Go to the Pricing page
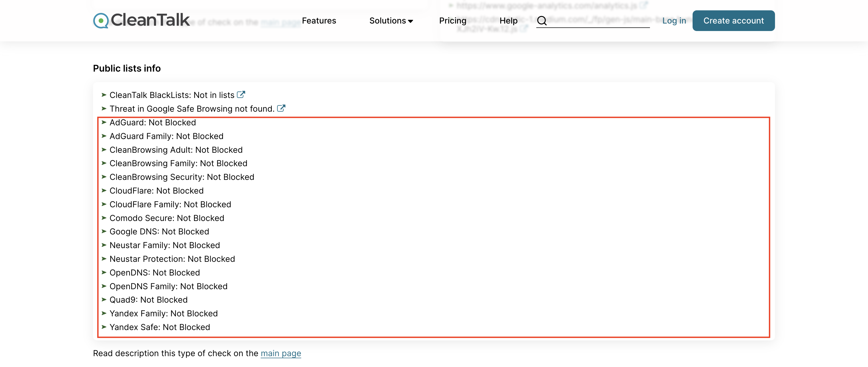868x367 pixels. 453,21
